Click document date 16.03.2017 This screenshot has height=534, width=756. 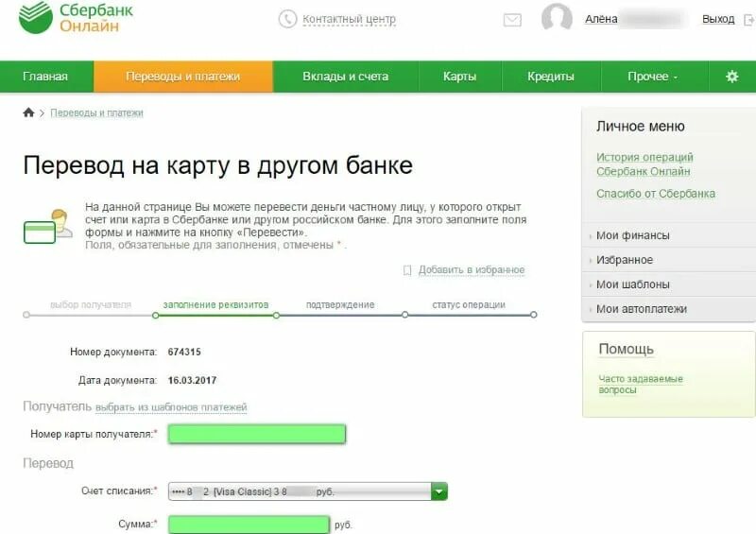(x=192, y=381)
